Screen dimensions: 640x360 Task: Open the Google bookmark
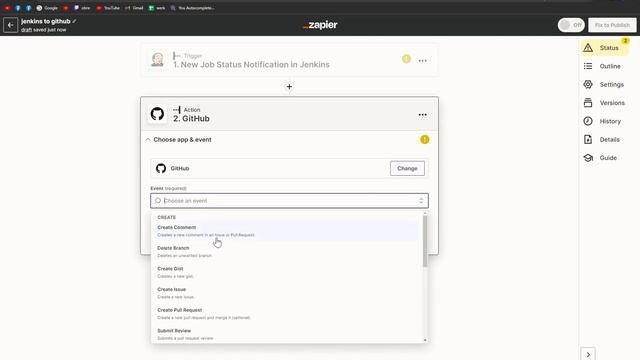tap(47, 8)
